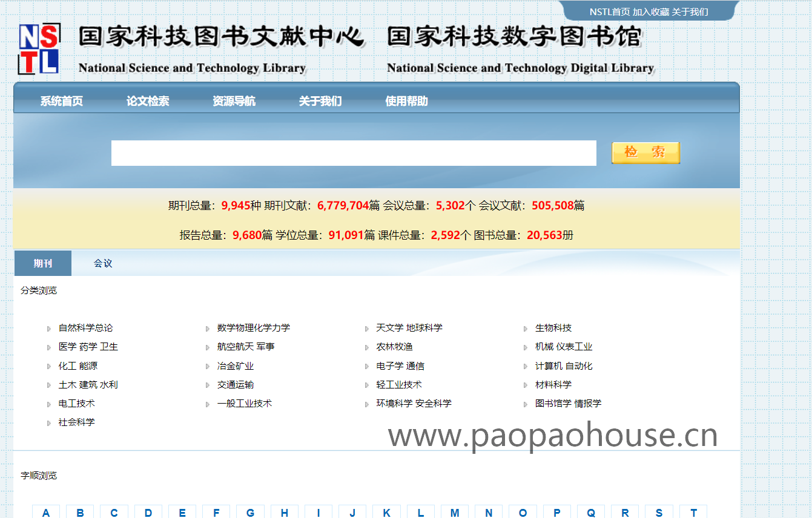Browse titles starting with letter B
This screenshot has width=812, height=518.
pyautogui.click(x=80, y=513)
